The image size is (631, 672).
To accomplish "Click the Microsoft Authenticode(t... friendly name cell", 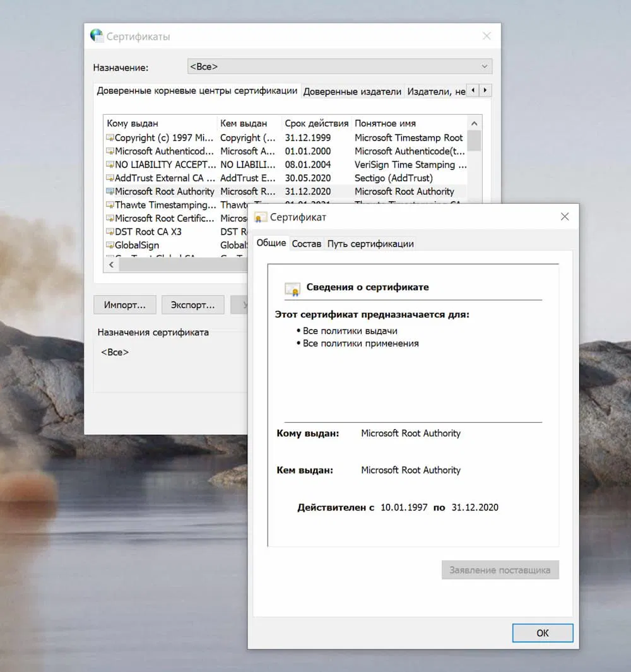I will (410, 151).
